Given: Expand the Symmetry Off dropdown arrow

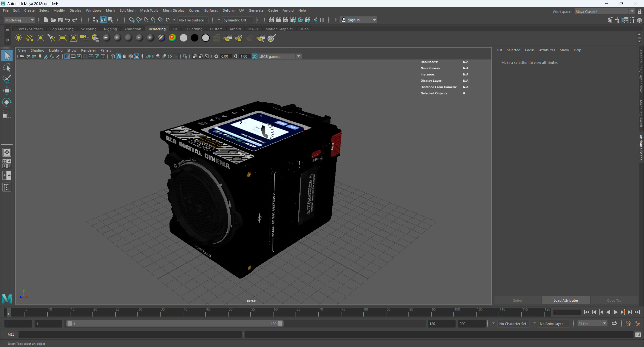Looking at the screenshot, I should 219,20.
